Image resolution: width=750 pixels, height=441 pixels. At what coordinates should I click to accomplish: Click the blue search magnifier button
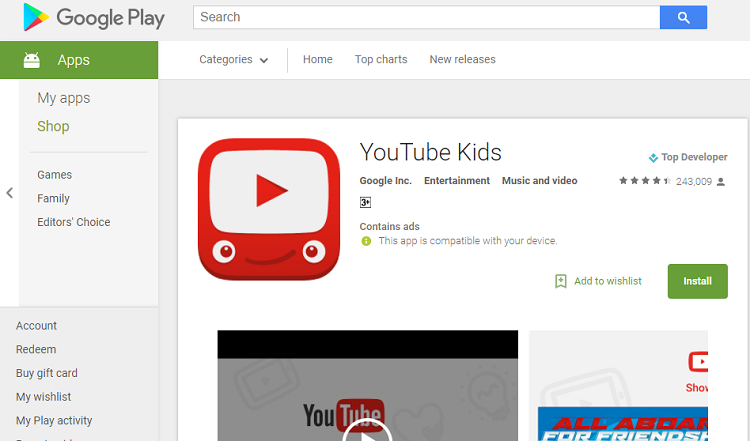coord(683,17)
